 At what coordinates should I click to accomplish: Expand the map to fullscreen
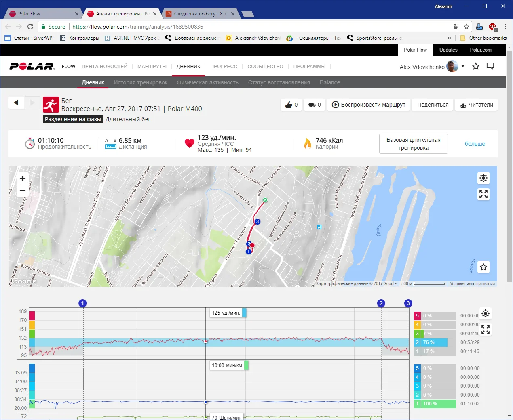click(x=483, y=194)
